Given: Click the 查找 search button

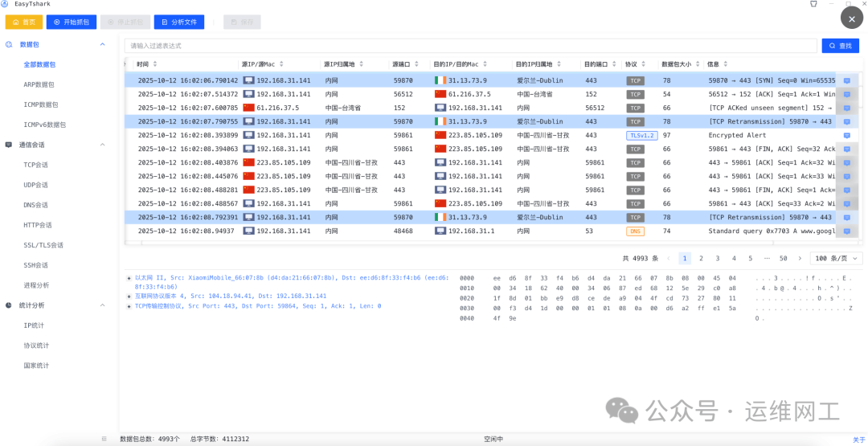Looking at the screenshot, I should pyautogui.click(x=840, y=46).
